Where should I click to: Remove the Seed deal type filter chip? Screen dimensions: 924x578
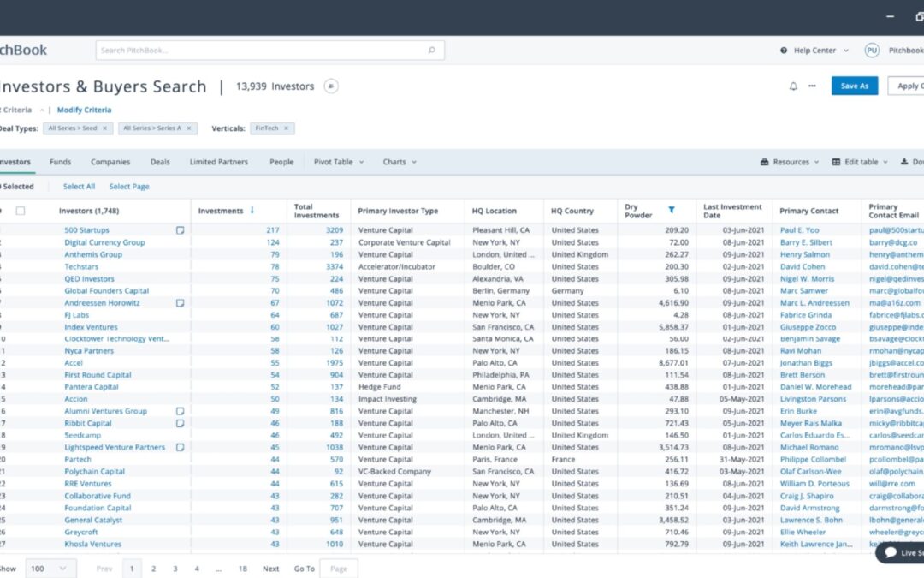105,128
